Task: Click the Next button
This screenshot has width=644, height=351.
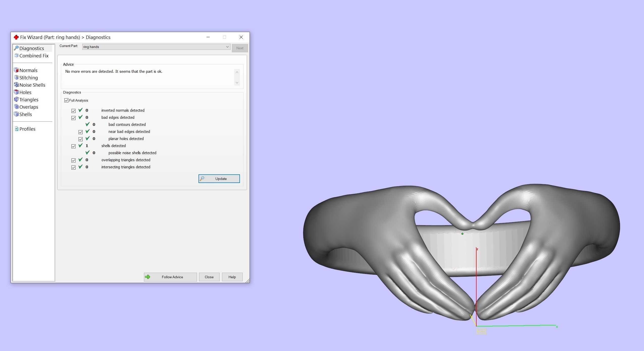Action: pos(240,48)
